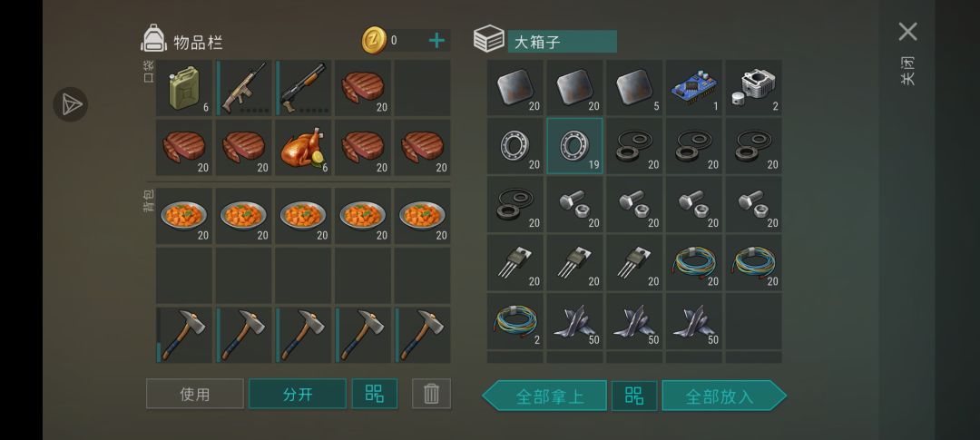Viewport: 980px width, 440px height.
Task: Select the assault rifle in pocket slot
Action: (x=244, y=88)
